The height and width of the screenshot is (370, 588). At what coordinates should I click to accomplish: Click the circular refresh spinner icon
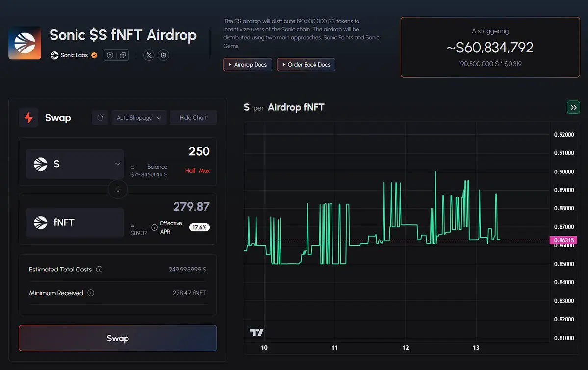100,117
